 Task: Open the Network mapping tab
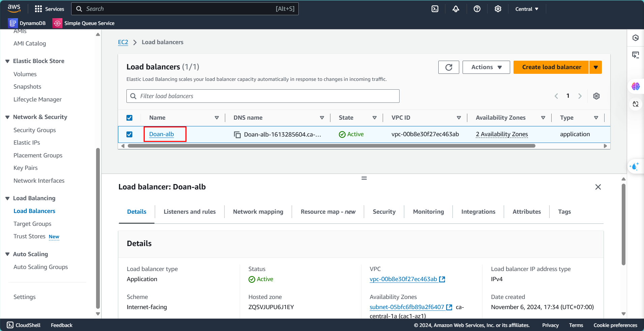tap(258, 212)
